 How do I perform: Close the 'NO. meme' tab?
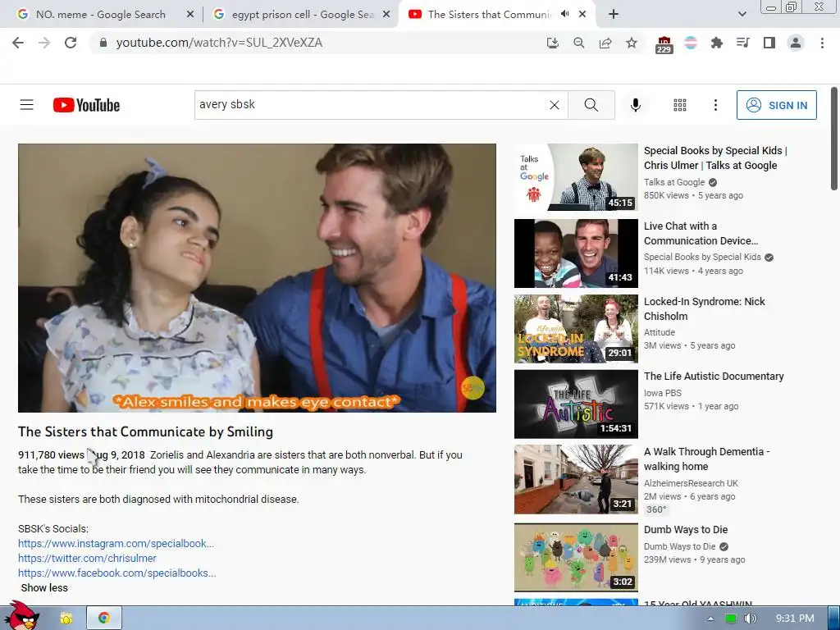click(x=190, y=15)
